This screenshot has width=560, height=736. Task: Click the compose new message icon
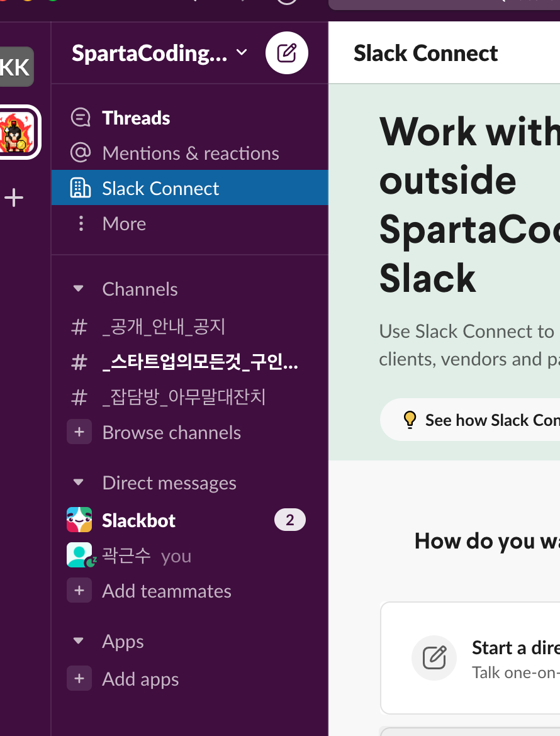pos(286,53)
